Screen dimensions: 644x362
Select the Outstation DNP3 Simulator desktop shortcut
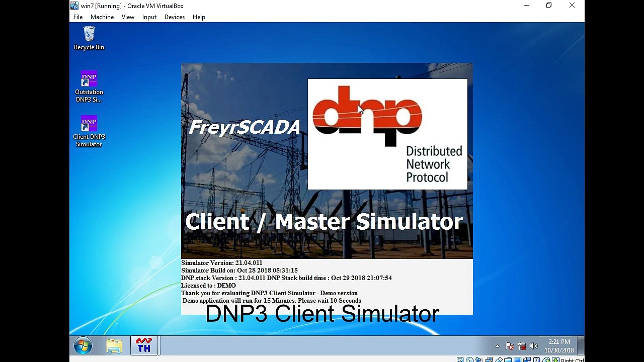[x=89, y=86]
